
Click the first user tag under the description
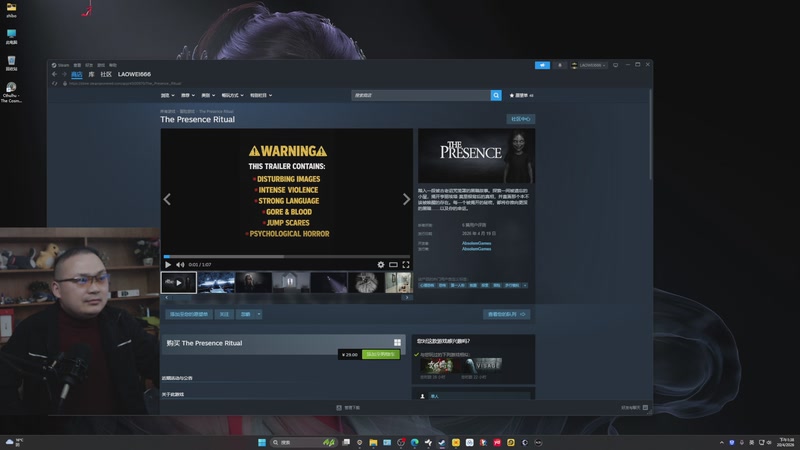(426, 285)
